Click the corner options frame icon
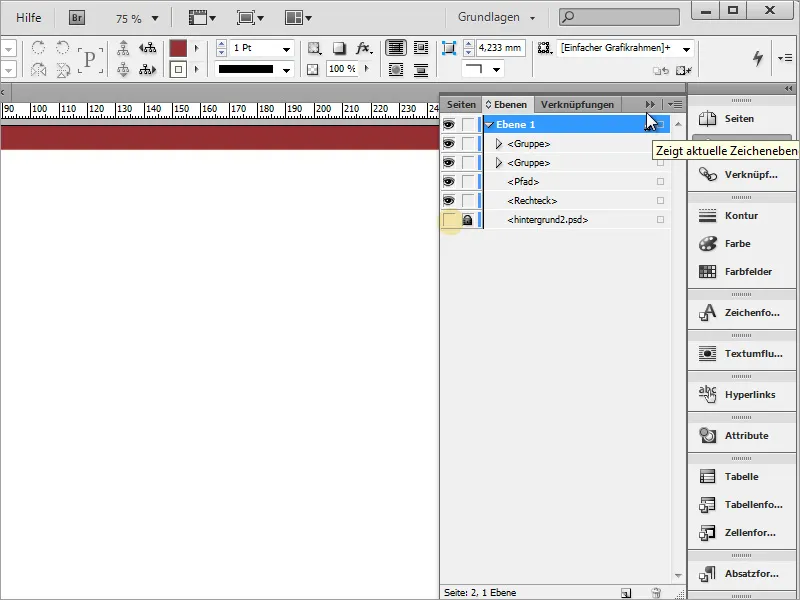Screen dimensions: 800x600 (448, 48)
